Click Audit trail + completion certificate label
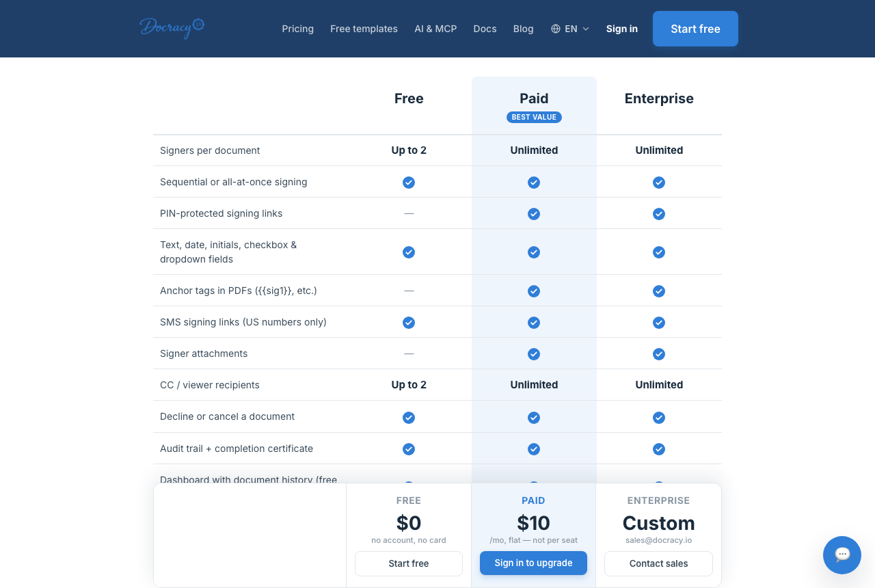 [x=237, y=449]
